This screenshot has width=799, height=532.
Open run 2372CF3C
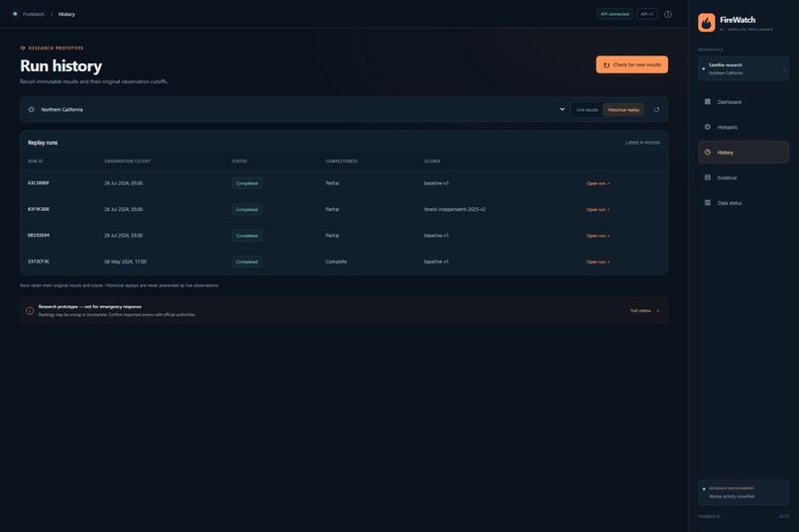pyautogui.click(x=598, y=262)
